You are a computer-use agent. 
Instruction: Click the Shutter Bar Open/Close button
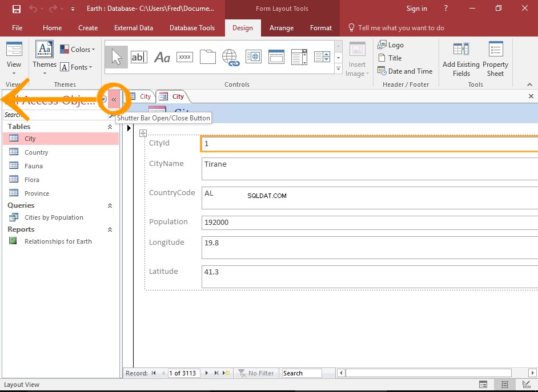pyautogui.click(x=114, y=99)
